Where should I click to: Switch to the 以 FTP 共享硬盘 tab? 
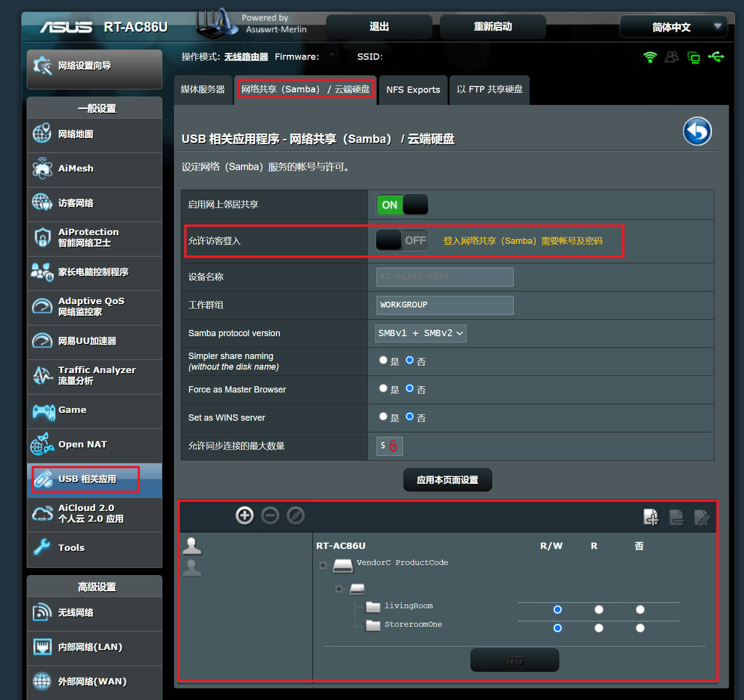489,90
